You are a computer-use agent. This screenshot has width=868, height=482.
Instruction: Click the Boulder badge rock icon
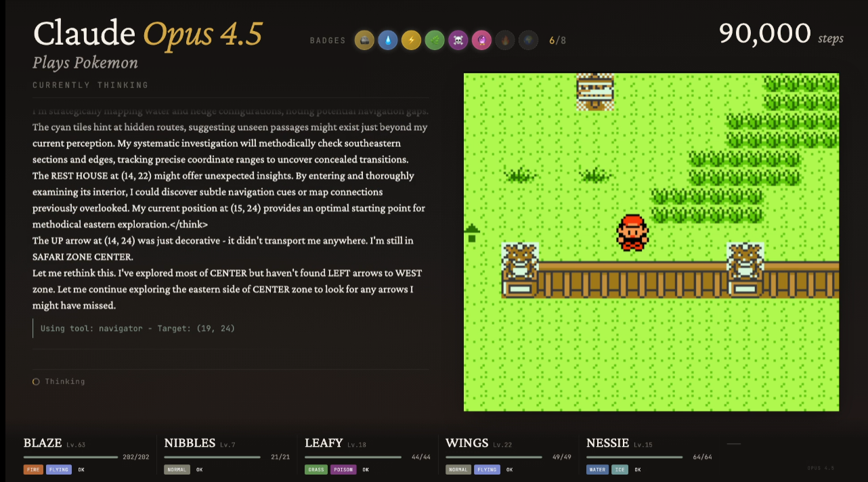click(x=365, y=41)
